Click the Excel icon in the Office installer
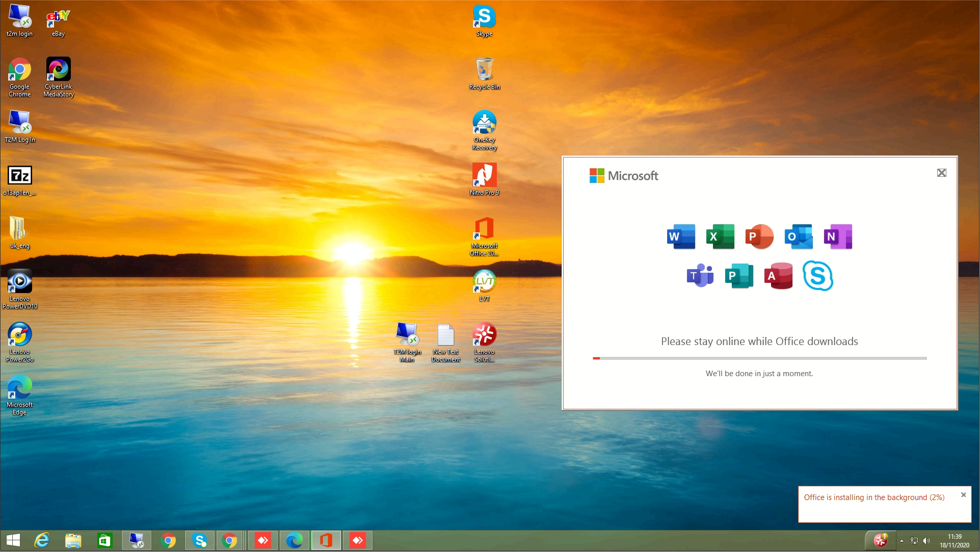Image resolution: width=980 pixels, height=552 pixels. [720, 236]
